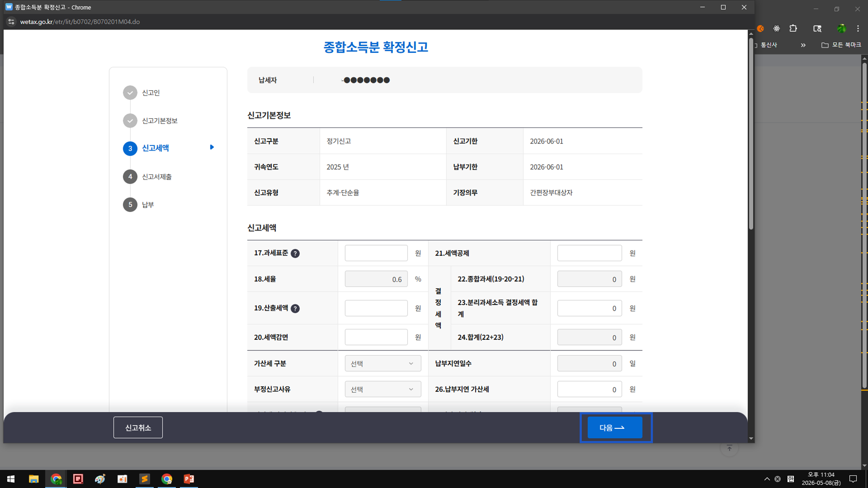Viewport: 868px width, 488px height.
Task: Open the Paint palette taskbar icon
Action: pos(100,479)
